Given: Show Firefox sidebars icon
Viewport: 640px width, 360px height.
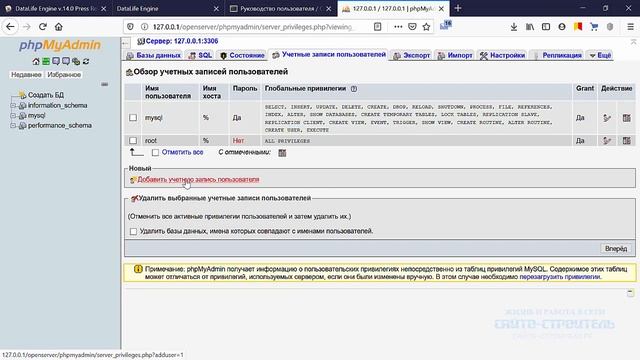Looking at the screenshot, I should [546, 27].
